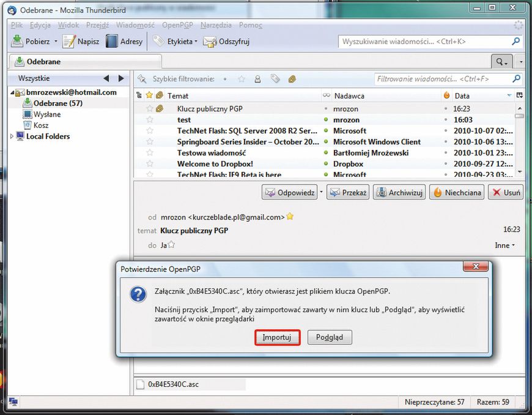Screen dimensions: 532x415
Task: Open the Adresy address book
Action: pos(124,42)
